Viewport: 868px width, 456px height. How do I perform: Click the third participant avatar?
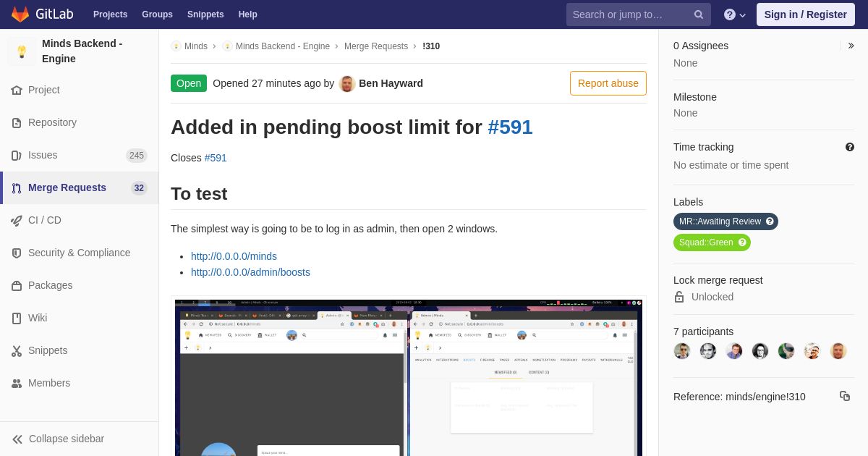coord(734,351)
